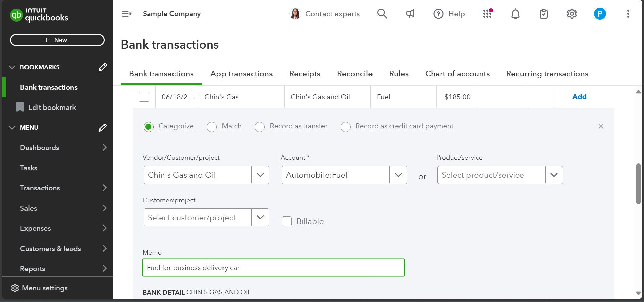Click the clipboard tasks icon
644x302 pixels.
543,14
